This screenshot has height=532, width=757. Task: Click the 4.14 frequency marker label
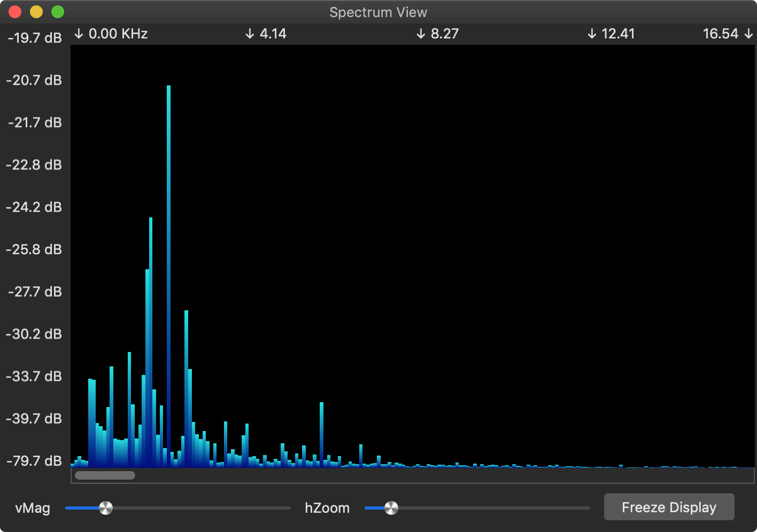point(266,34)
